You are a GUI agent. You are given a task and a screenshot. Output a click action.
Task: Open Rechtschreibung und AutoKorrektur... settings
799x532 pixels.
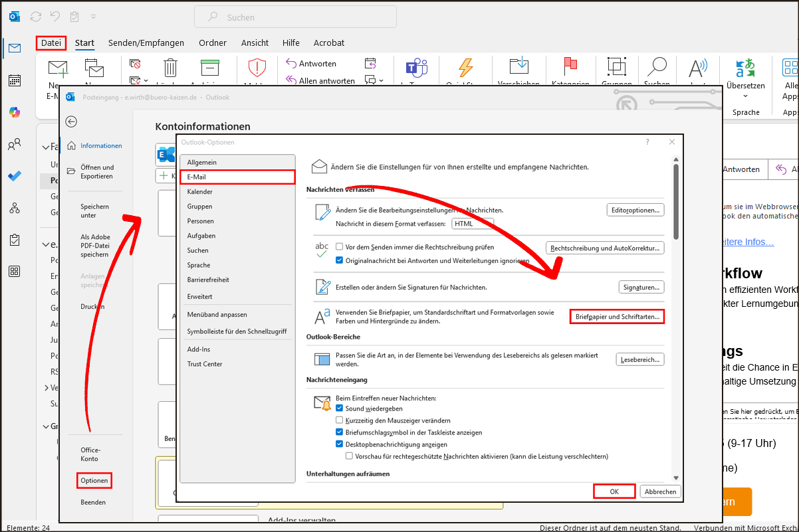tap(605, 248)
